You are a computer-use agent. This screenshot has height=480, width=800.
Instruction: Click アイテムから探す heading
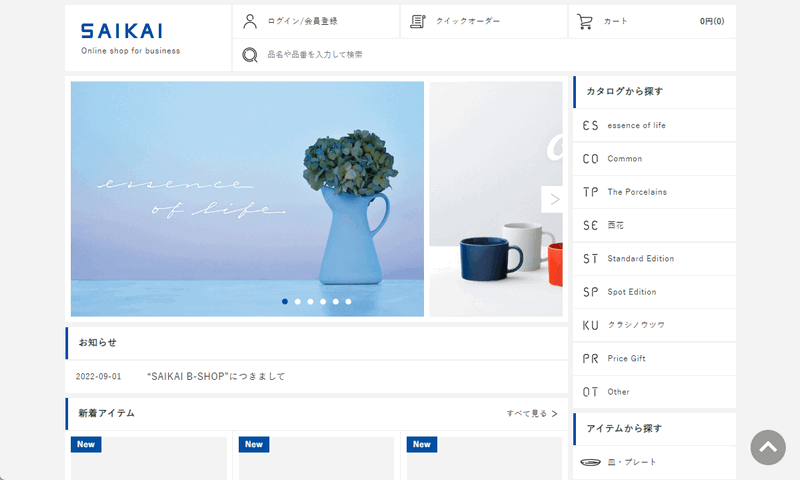coord(624,428)
